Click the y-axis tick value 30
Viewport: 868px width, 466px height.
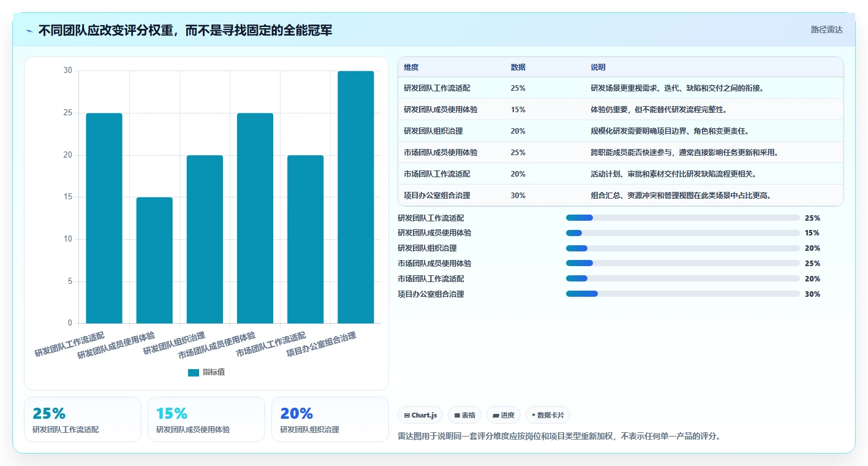click(68, 71)
